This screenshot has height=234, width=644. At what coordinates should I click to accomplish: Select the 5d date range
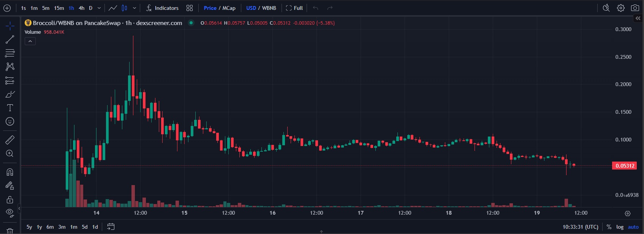(85, 227)
